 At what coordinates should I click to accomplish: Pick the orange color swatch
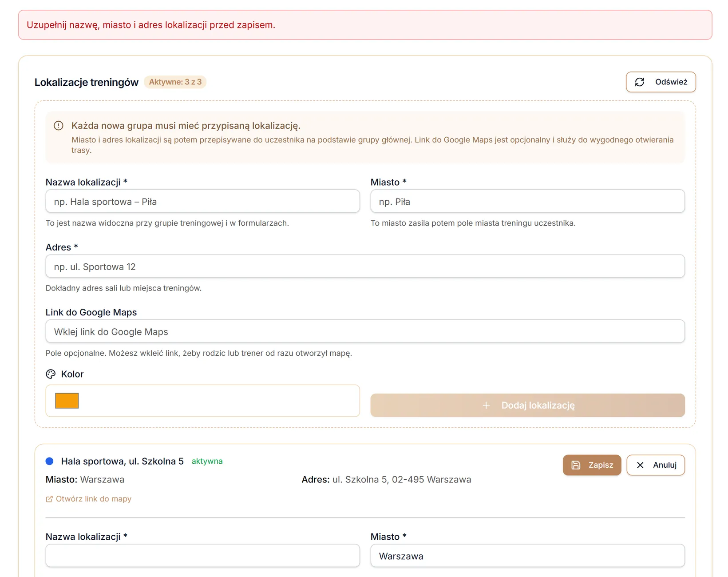(x=67, y=401)
